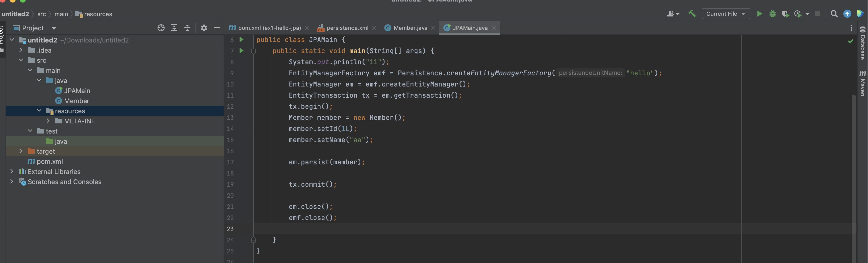
Task: Collapse the src folder
Action: click(21, 60)
